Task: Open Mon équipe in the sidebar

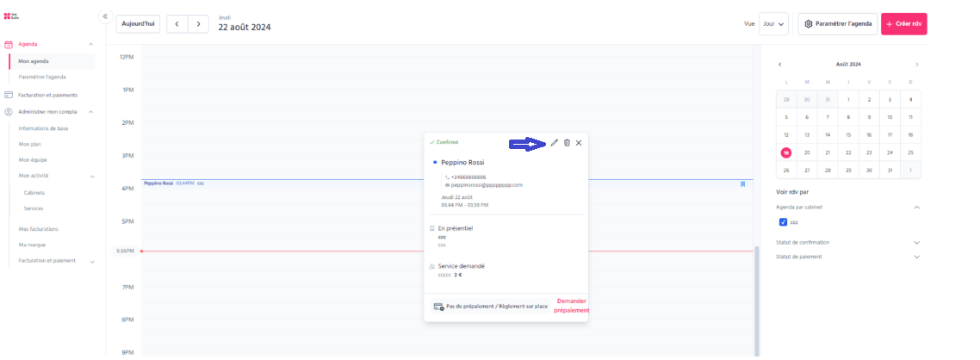Action: tap(33, 160)
